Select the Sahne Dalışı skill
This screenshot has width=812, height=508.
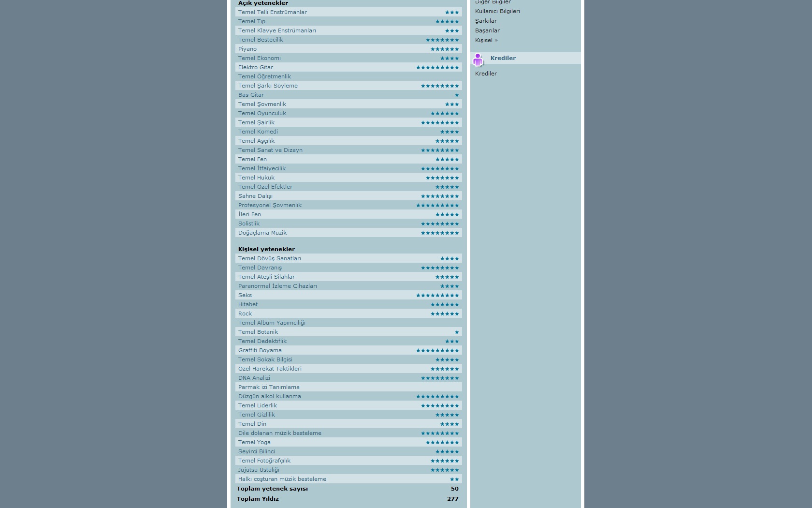coord(255,196)
